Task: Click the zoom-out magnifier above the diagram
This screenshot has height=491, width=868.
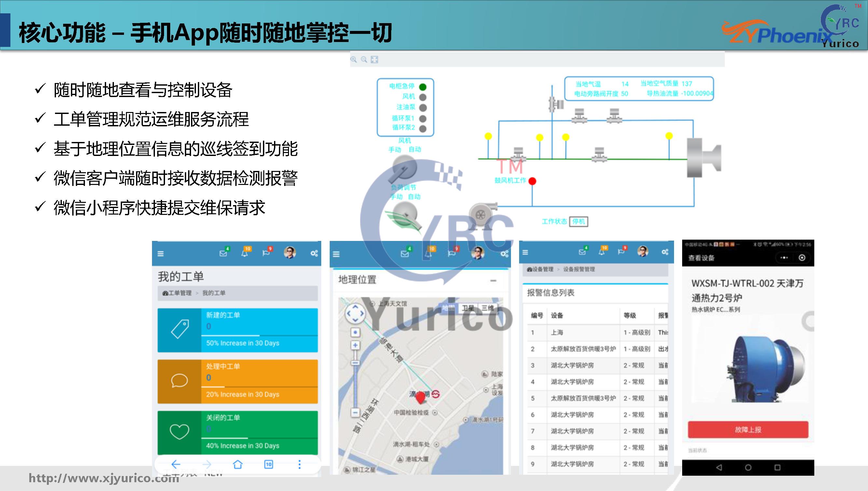Action: point(364,60)
